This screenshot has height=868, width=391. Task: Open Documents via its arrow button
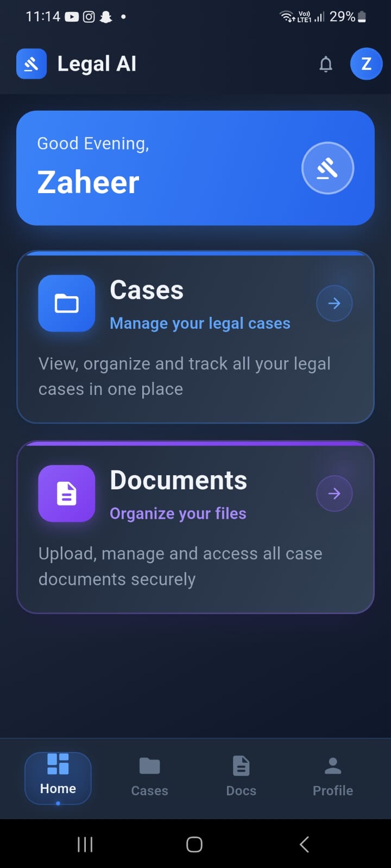pyautogui.click(x=335, y=493)
